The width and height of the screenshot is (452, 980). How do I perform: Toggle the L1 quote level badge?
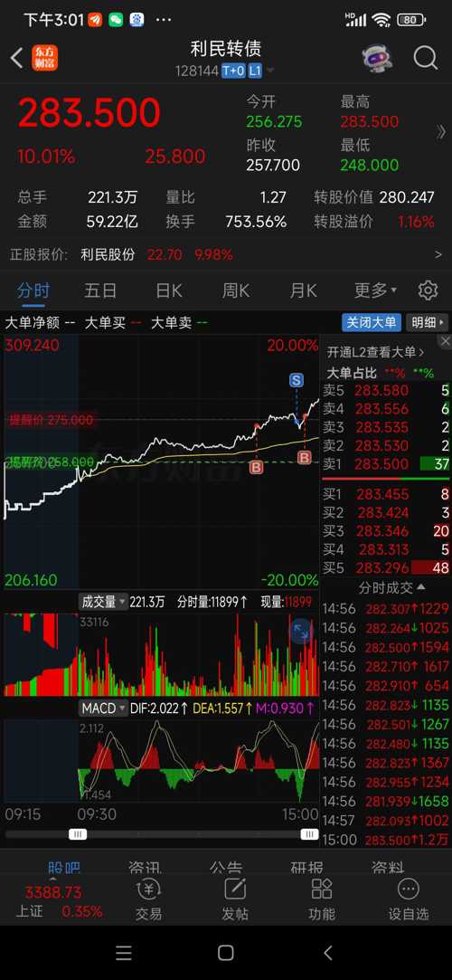point(255,71)
